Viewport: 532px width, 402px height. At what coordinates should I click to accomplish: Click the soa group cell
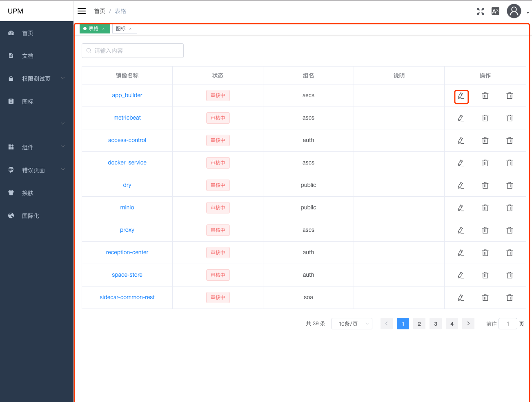pyautogui.click(x=308, y=297)
